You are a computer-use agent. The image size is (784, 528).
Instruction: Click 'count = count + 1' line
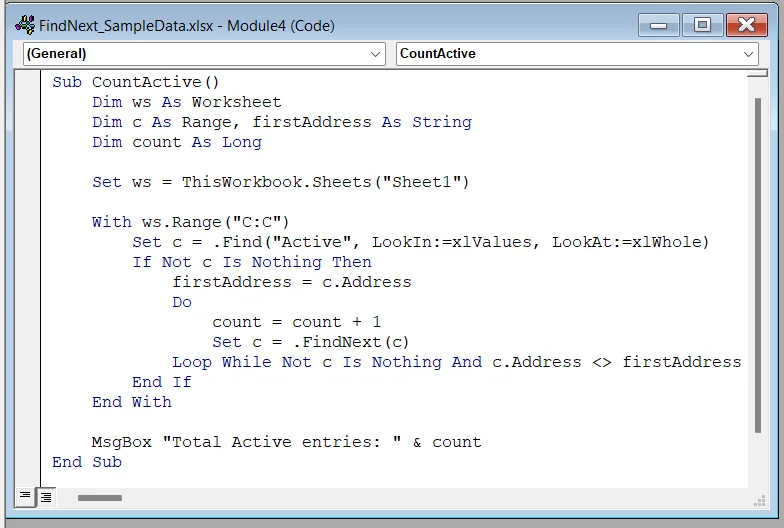tap(296, 322)
